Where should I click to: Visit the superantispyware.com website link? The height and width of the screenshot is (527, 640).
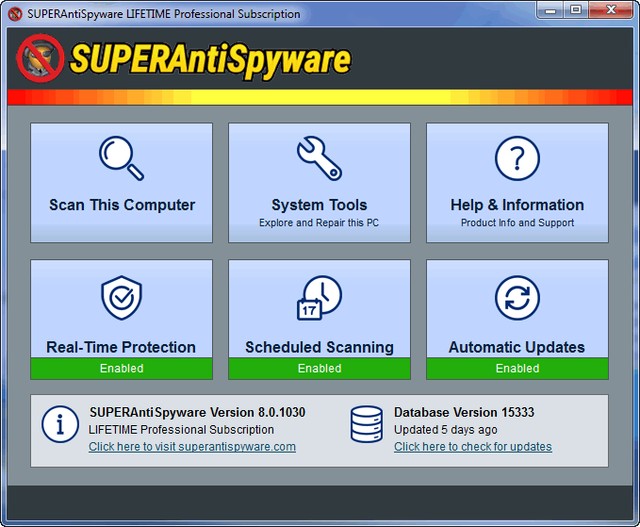(192, 447)
